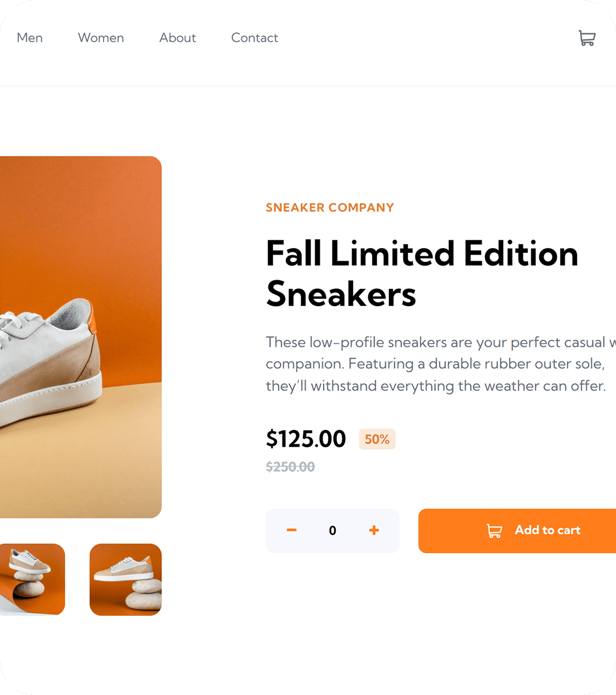The height and width of the screenshot is (695, 616).
Task: Decrease quantity with the minus icon
Action: (292, 530)
